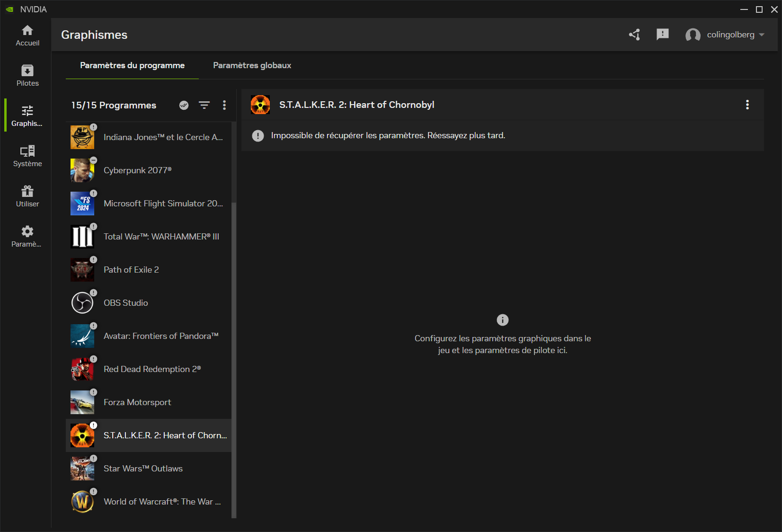This screenshot has width=782, height=532.
Task: Select Path of Exile 2 entry
Action: click(149, 270)
